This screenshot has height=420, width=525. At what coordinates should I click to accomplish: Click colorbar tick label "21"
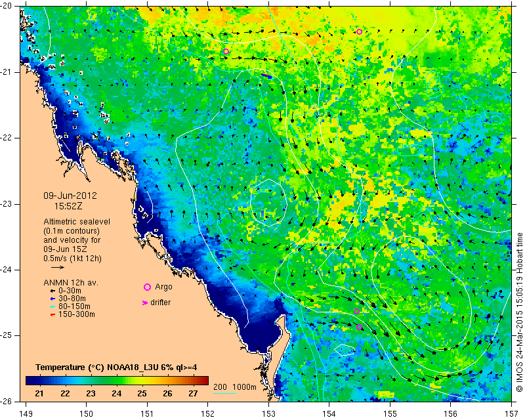point(39,393)
